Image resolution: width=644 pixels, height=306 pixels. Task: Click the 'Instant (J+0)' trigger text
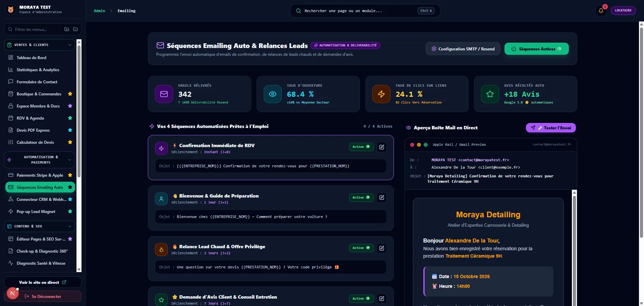tap(217, 152)
